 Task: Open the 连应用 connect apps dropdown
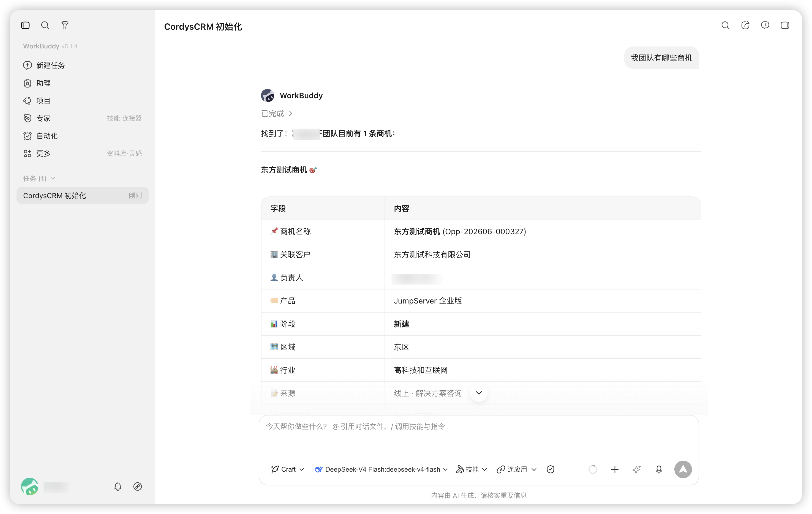click(517, 469)
